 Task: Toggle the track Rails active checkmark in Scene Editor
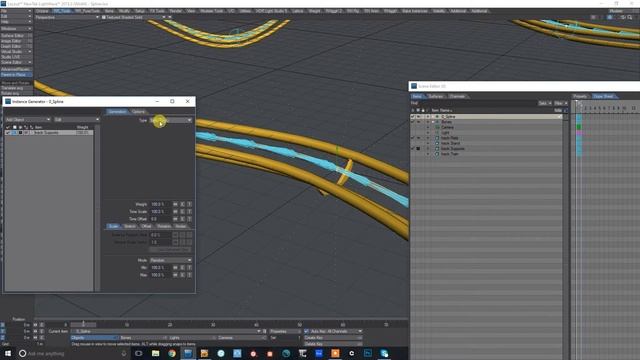tap(413, 138)
